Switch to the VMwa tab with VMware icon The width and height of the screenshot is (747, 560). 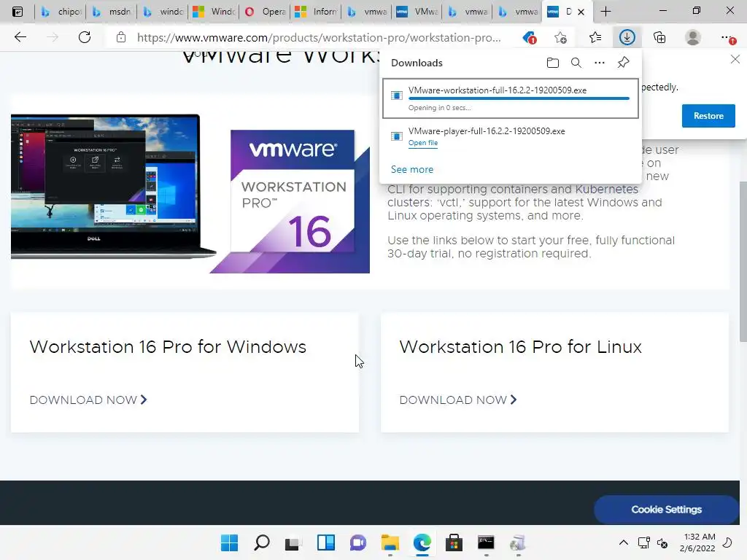tap(418, 12)
